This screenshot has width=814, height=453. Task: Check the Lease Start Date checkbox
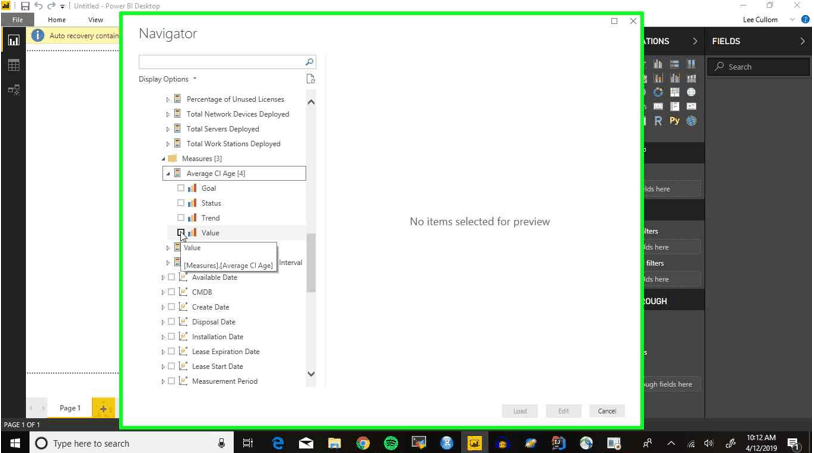(171, 366)
